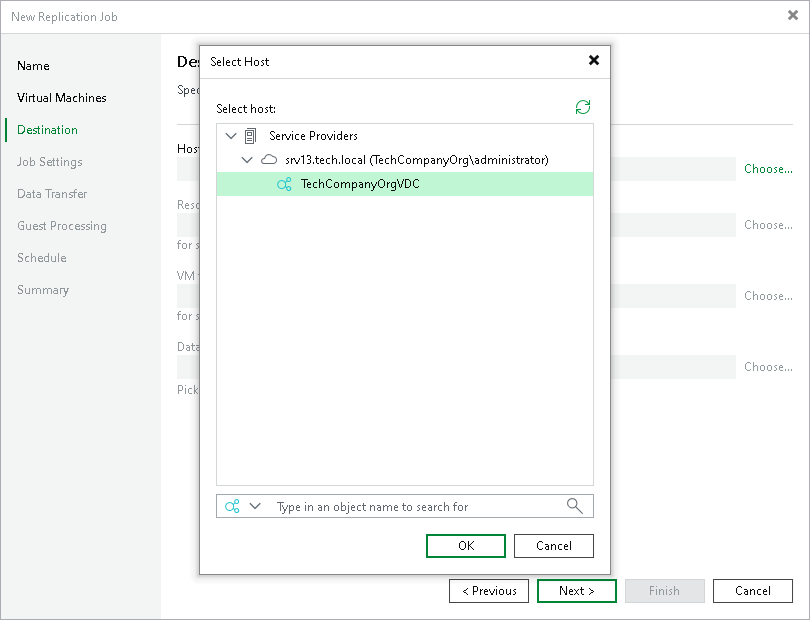Collapse the Service Providers tree node

click(x=231, y=135)
